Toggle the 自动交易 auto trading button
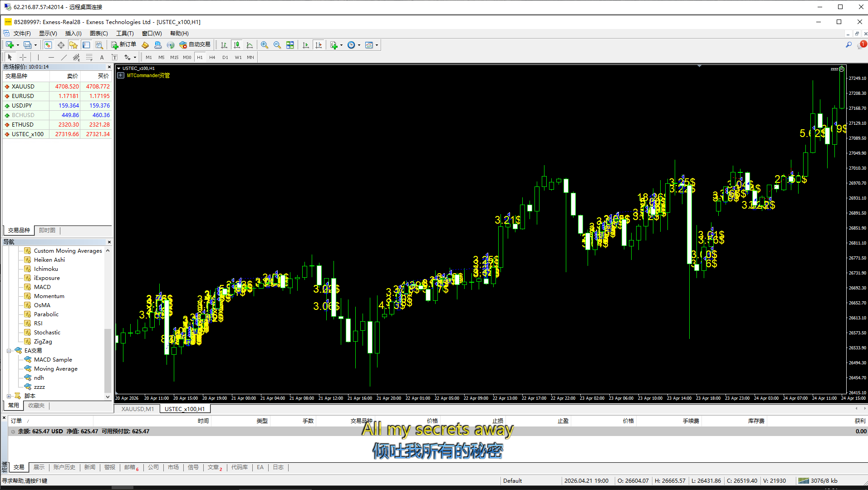This screenshot has width=868, height=490. [195, 45]
